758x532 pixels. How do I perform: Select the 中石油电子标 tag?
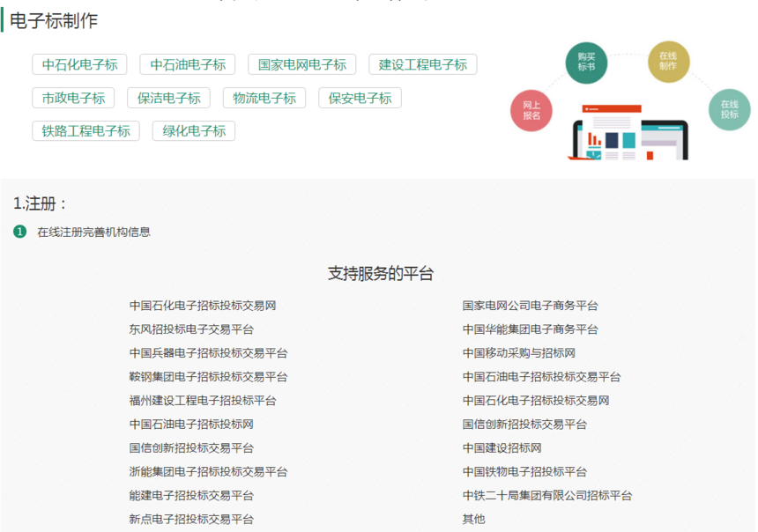point(188,64)
